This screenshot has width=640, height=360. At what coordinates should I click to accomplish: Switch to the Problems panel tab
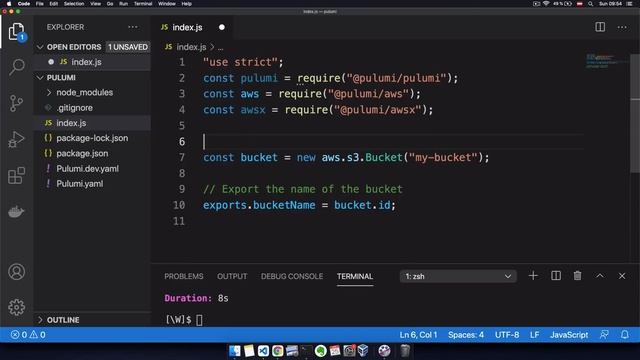[x=184, y=276]
